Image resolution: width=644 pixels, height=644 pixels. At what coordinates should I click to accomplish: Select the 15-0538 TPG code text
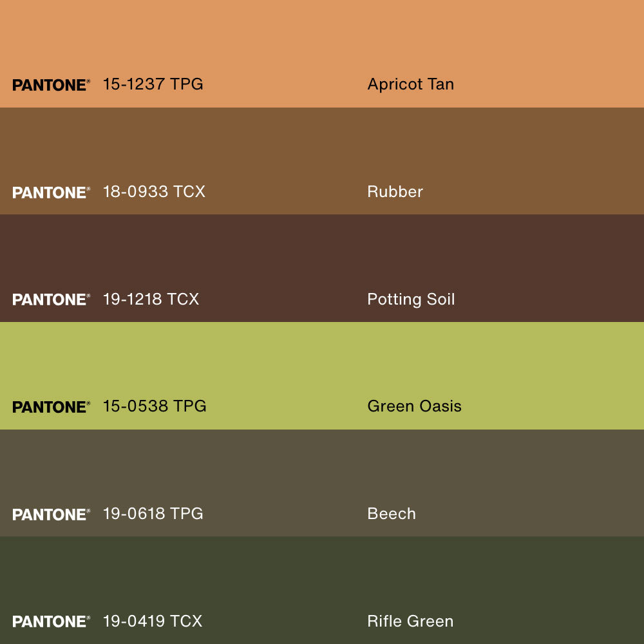155,406
